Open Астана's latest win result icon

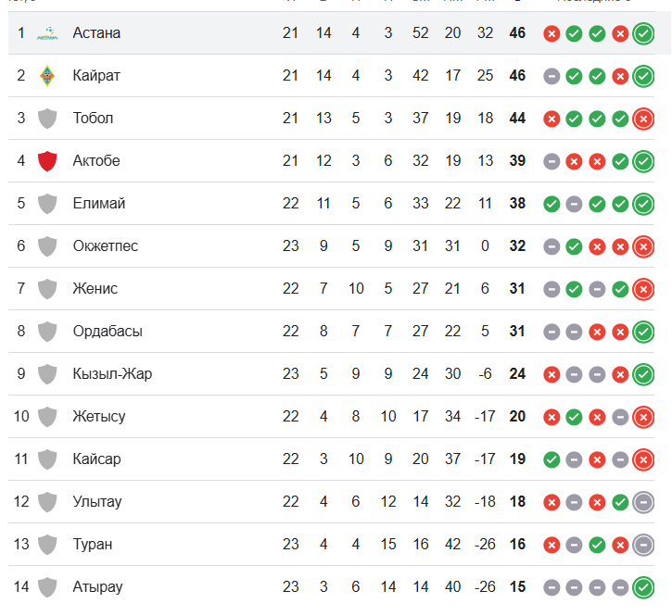click(x=643, y=33)
